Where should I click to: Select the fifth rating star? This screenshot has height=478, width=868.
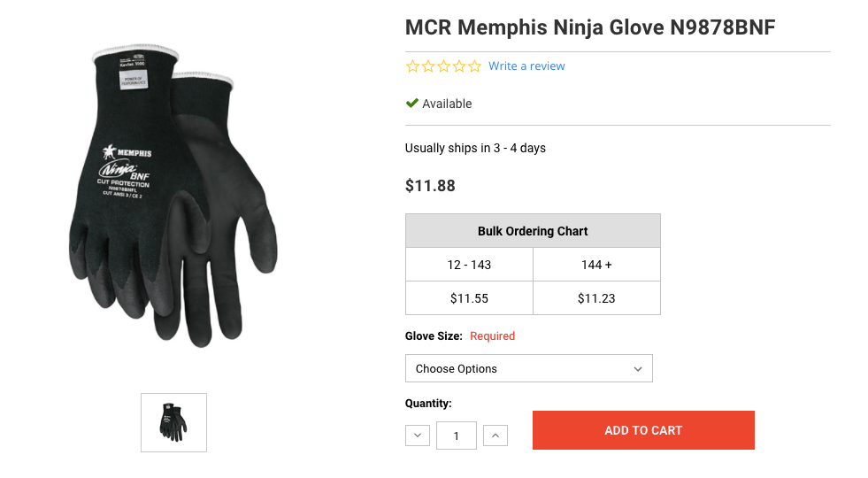pyautogui.click(x=475, y=66)
